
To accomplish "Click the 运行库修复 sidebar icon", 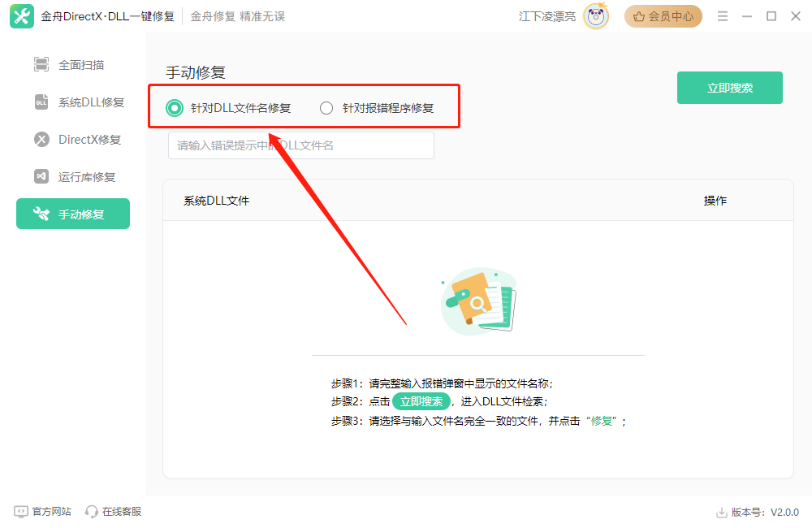I will (41, 177).
